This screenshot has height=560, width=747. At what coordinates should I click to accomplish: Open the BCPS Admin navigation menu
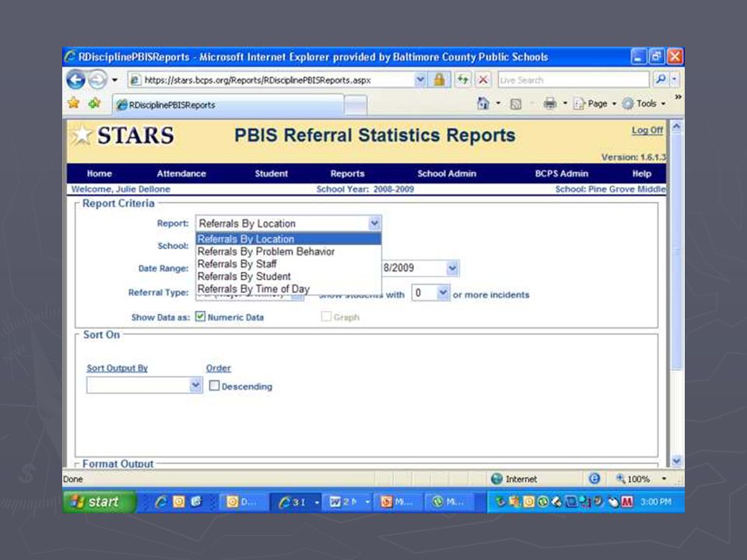[562, 173]
